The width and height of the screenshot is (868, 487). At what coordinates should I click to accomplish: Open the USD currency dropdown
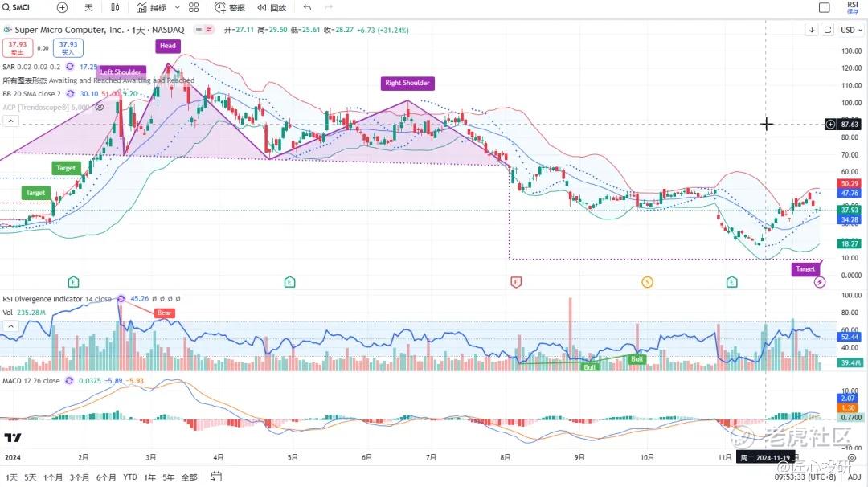[x=851, y=30]
